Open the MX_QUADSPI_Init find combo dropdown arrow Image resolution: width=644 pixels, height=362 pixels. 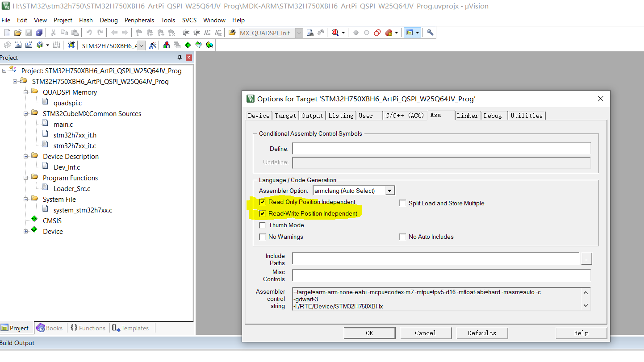[299, 33]
